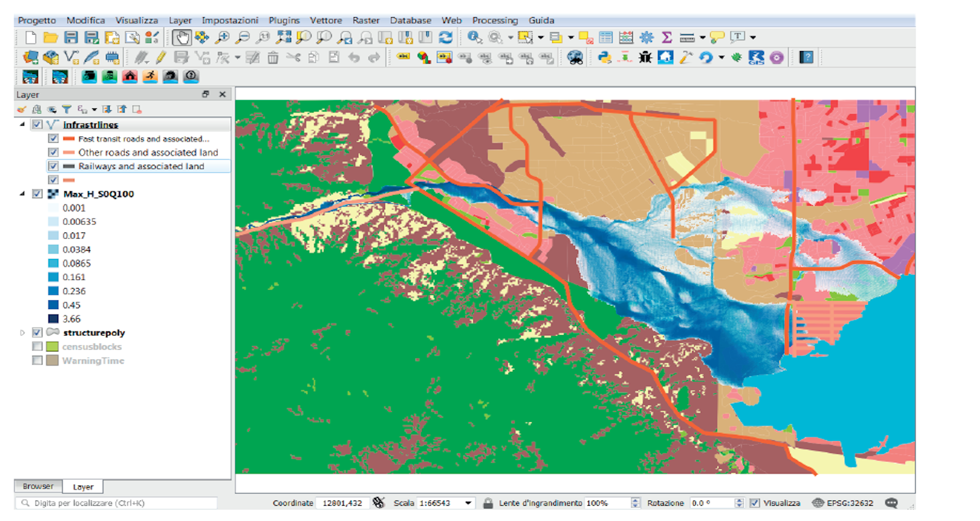Uncheck the infrastrlines layer checkbox

point(37,124)
